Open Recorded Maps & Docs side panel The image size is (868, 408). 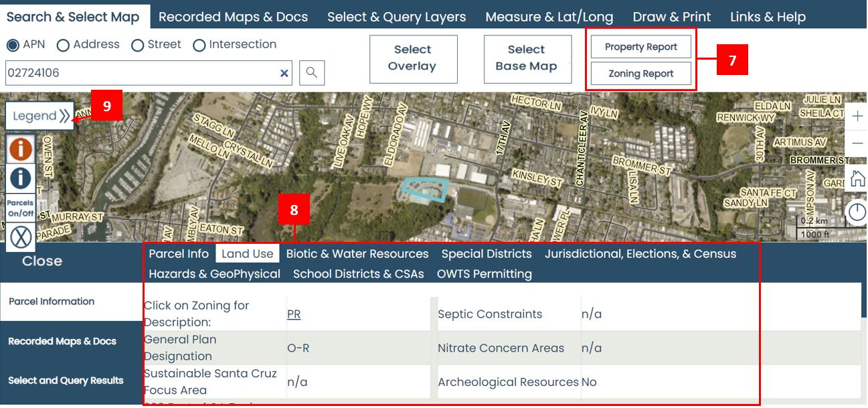(71, 341)
